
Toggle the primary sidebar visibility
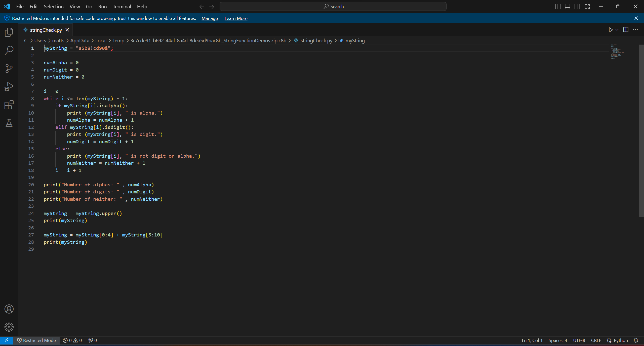point(557,6)
